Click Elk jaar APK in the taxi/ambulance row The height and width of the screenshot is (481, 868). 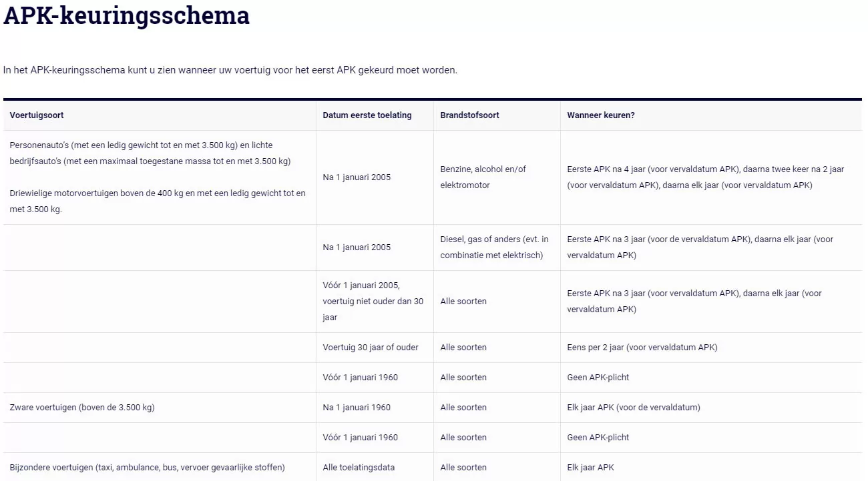tap(590, 468)
